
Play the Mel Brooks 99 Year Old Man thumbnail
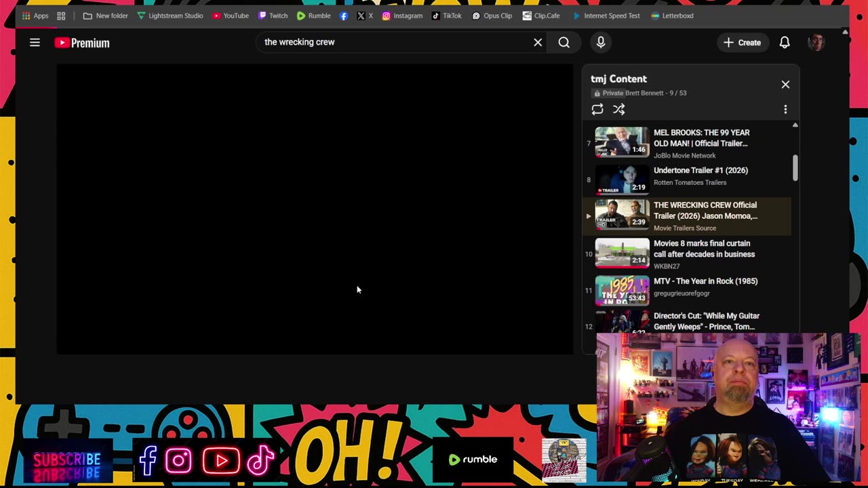(x=622, y=142)
